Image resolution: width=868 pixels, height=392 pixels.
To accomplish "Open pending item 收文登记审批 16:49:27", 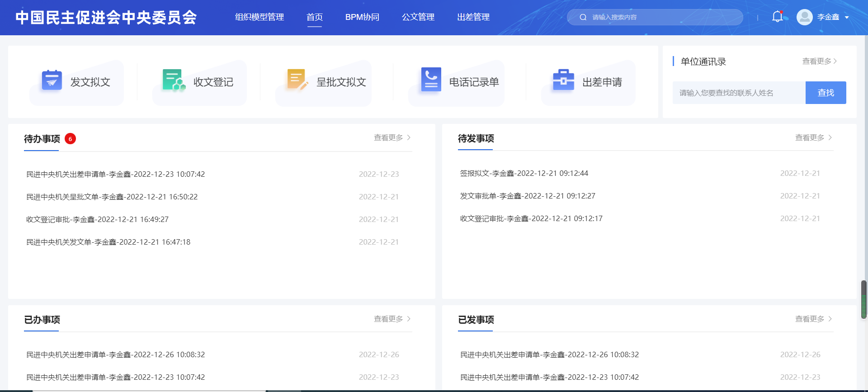I will pyautogui.click(x=97, y=219).
